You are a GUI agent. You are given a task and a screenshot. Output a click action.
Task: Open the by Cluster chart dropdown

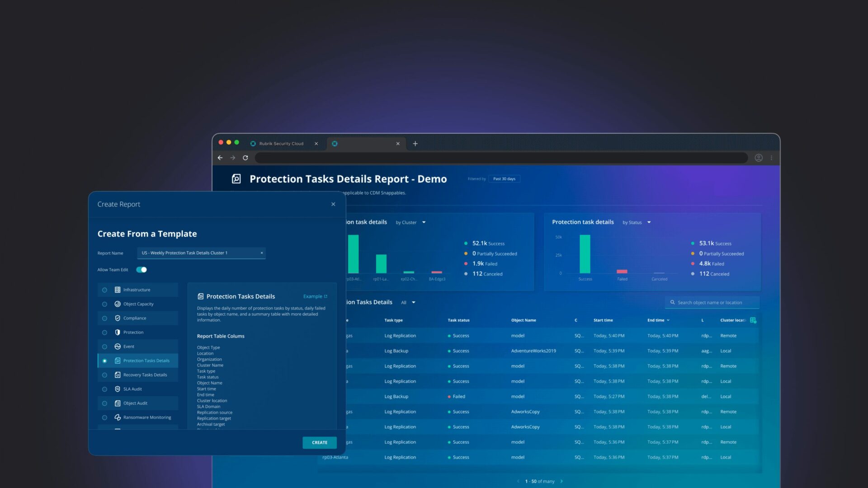pos(410,222)
